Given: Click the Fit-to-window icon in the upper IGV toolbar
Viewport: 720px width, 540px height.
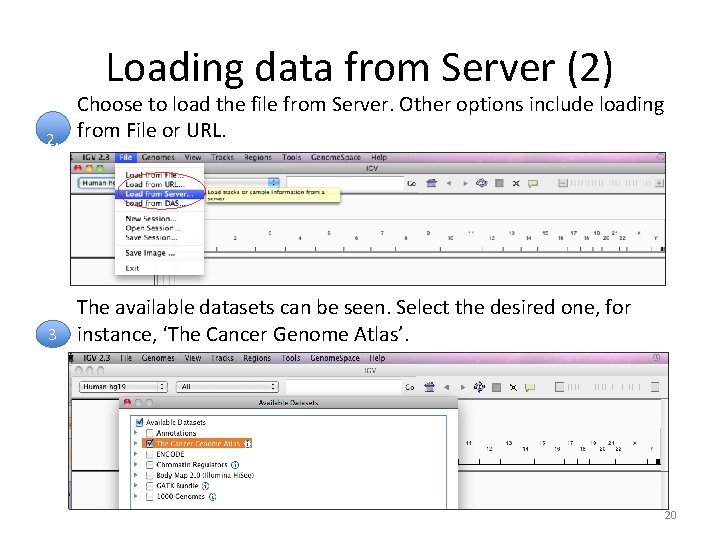Looking at the screenshot, I should tap(516, 183).
